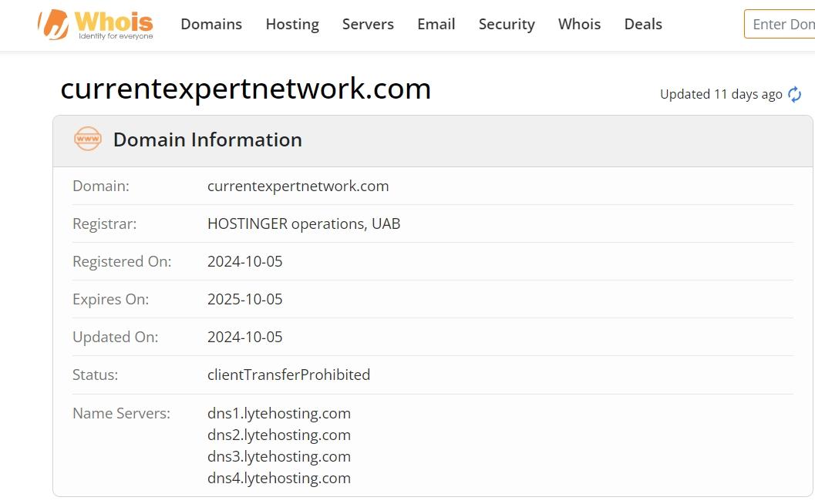Select the Registered On date 2024-10-05

[x=245, y=261]
